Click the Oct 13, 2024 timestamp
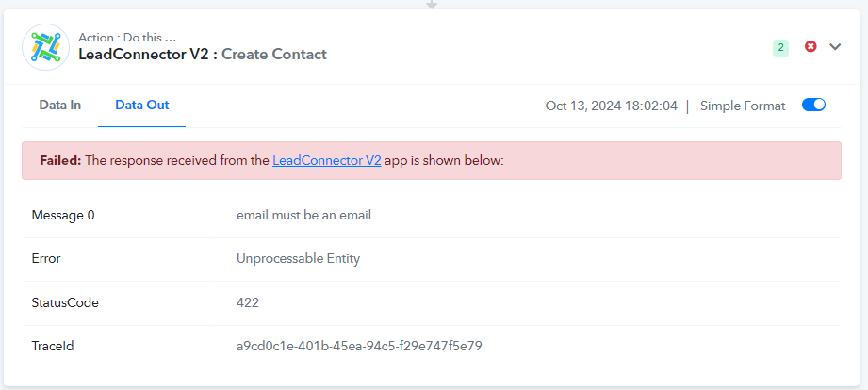Screen dimensions: 868x390 (611, 106)
